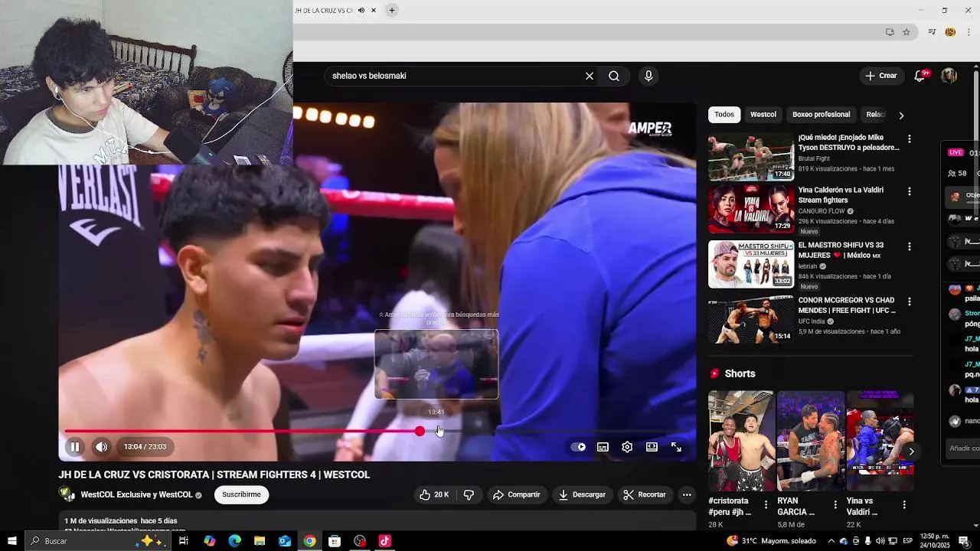Screen dimensions: 980x551
Task: Select the Boxeo profesional filter chip
Action: [822, 115]
